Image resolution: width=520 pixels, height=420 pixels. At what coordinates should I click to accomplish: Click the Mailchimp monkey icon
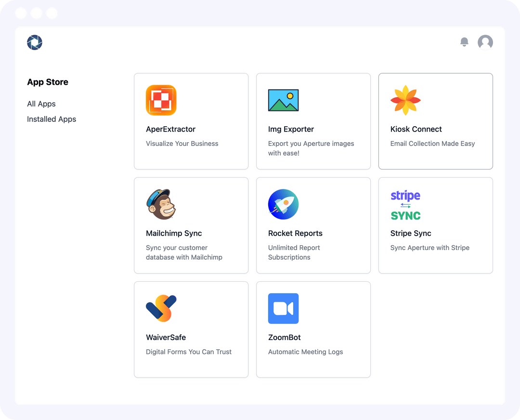click(161, 204)
